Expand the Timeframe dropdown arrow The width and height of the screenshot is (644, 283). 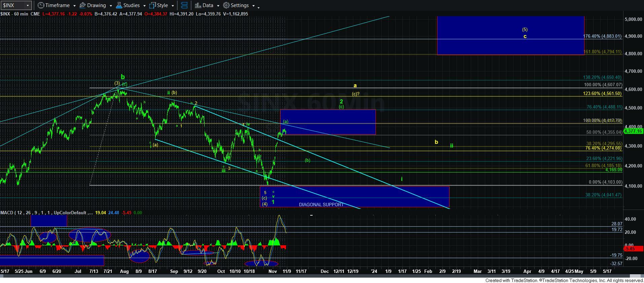74,6
